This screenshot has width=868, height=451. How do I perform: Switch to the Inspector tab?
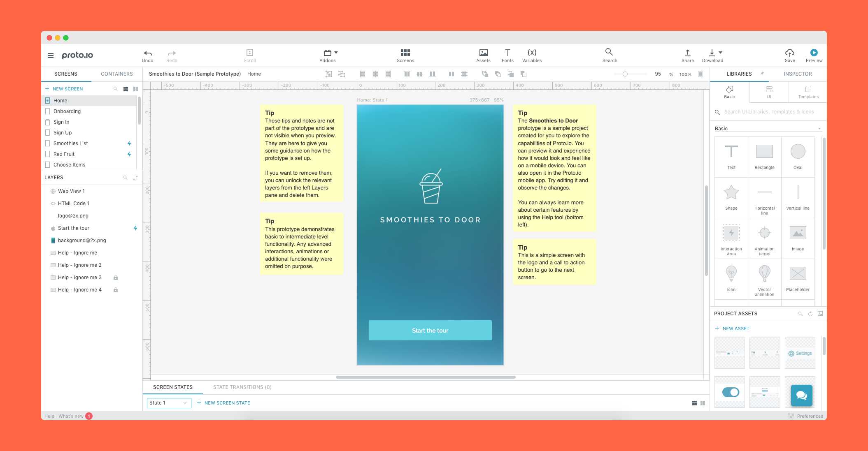tap(797, 74)
